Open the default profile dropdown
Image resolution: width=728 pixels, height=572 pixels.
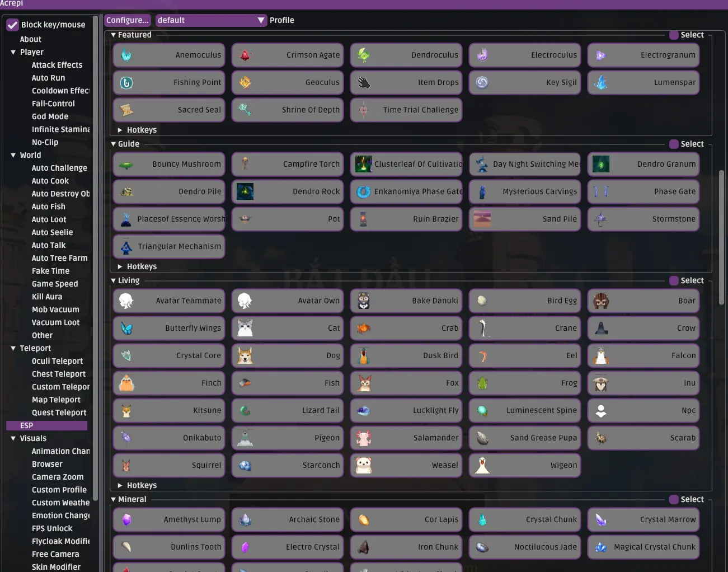tap(211, 20)
